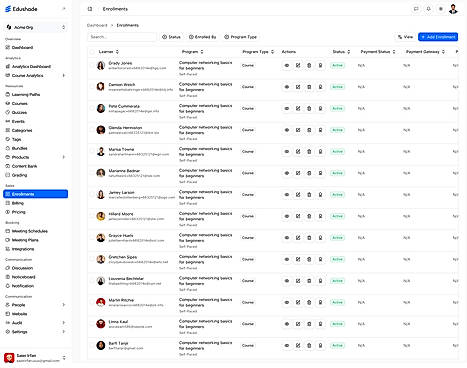Click Active status badge for Martin Ritchie
This screenshot has height=368, width=467.
pos(337,302)
